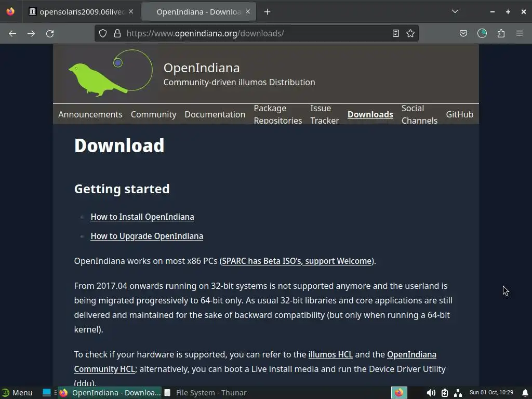Viewport: 532px width, 399px height.
Task: Open the network connection tray icon
Action: [x=458, y=393]
